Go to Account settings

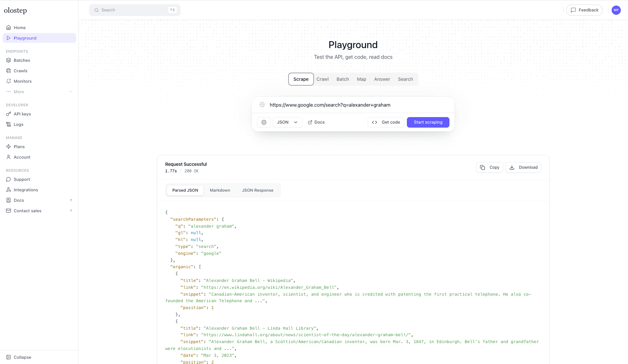[x=39, y=157]
